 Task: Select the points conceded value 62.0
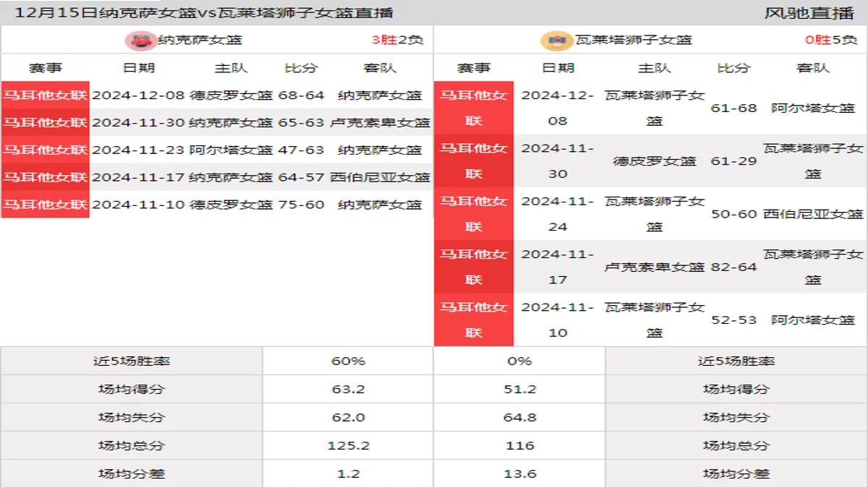coord(348,417)
